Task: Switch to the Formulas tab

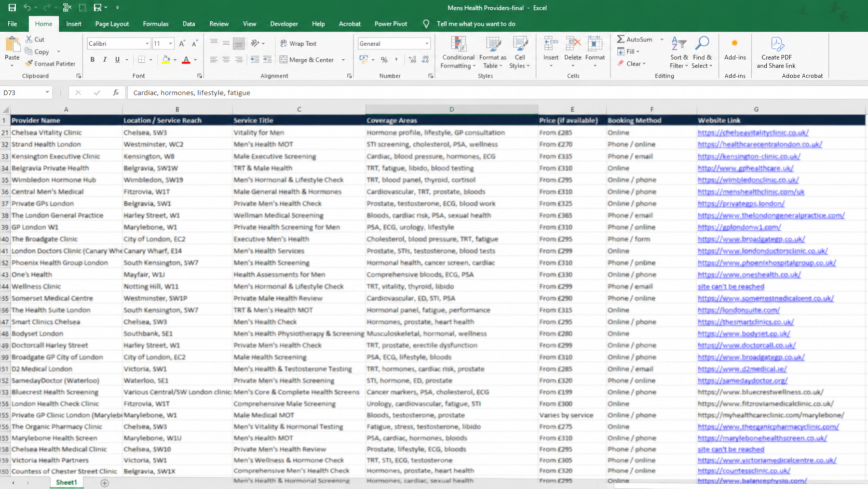Action: (155, 24)
